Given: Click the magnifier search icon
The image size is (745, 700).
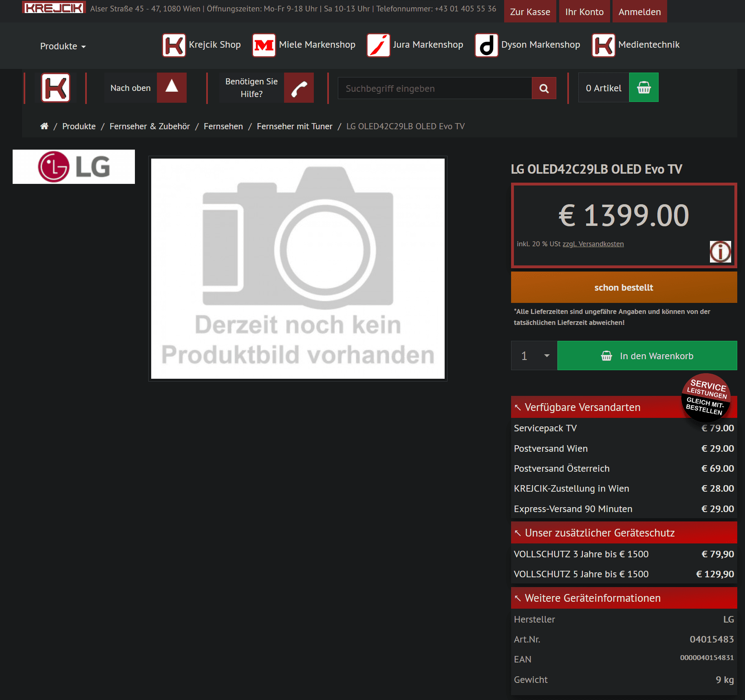Looking at the screenshot, I should [x=544, y=88].
